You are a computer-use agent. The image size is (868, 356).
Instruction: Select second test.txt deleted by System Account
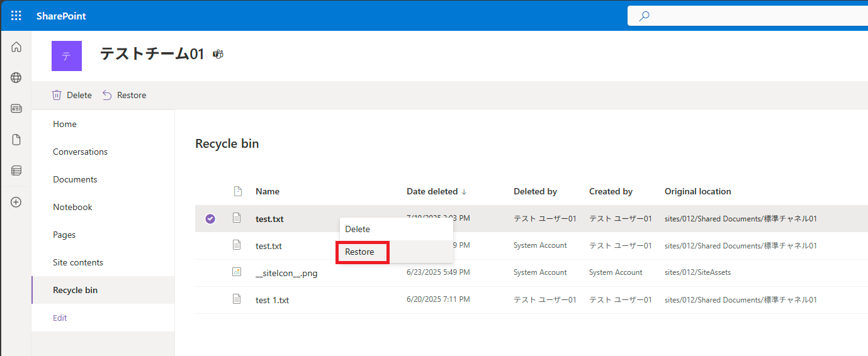tap(269, 246)
